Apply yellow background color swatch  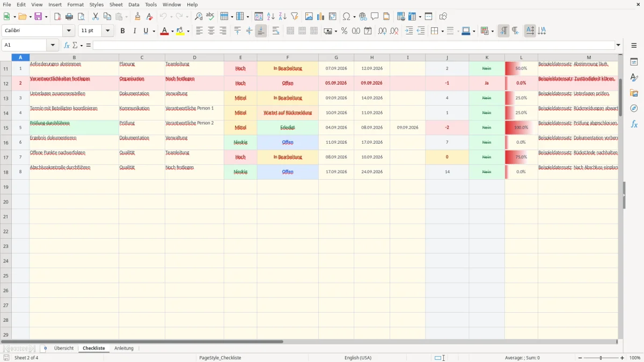click(x=180, y=31)
